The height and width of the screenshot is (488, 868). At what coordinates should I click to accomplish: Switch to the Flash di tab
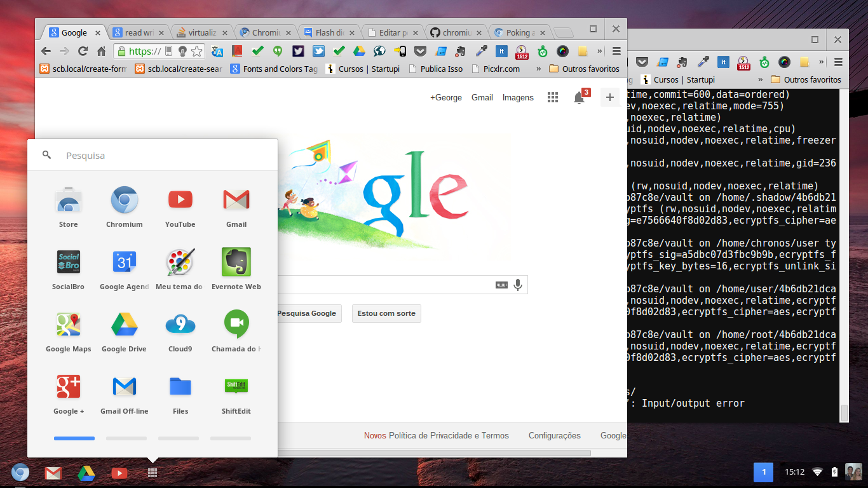point(329,32)
